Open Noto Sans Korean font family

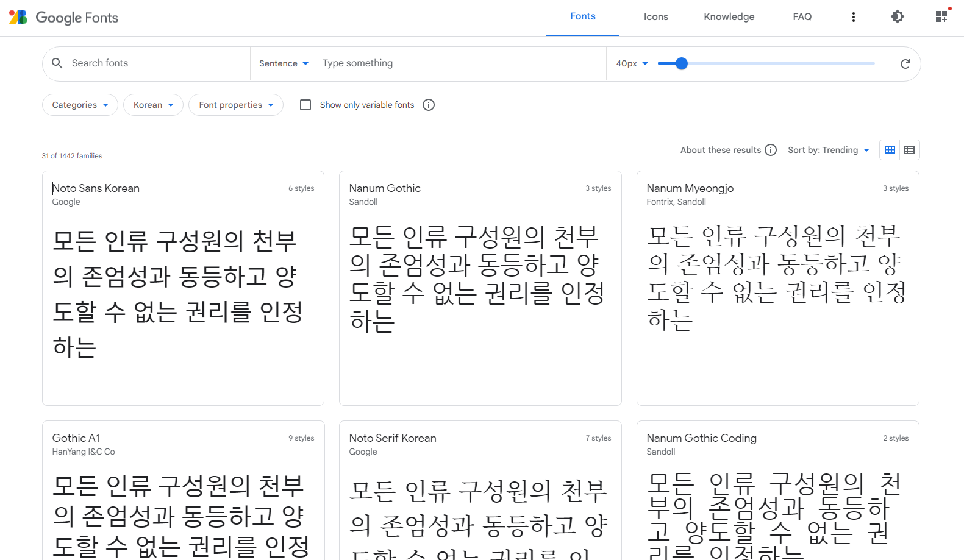[96, 188]
